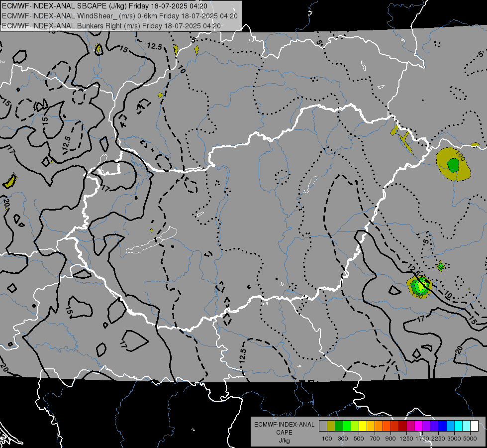The width and height of the screenshot is (487, 448).
Task: Select the yellow-green legend swatch
Action: pos(355,426)
